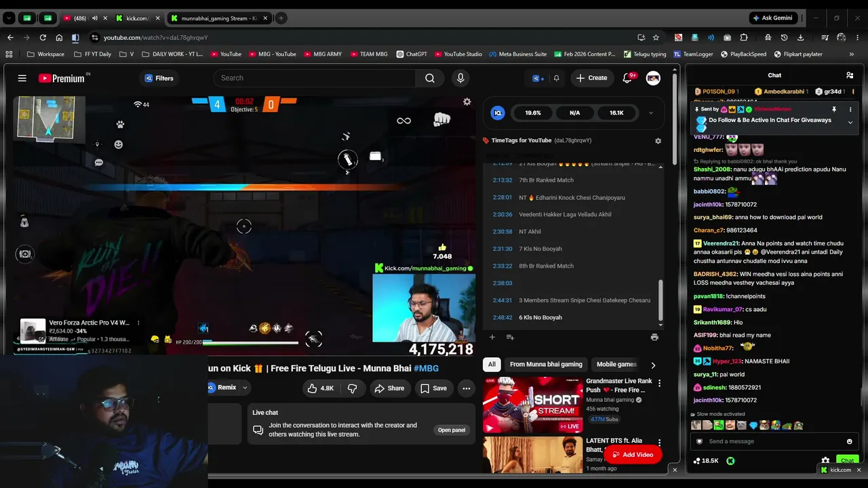Open pinned message three-dot menu
Screen dimensions: 868x488
[850, 109]
